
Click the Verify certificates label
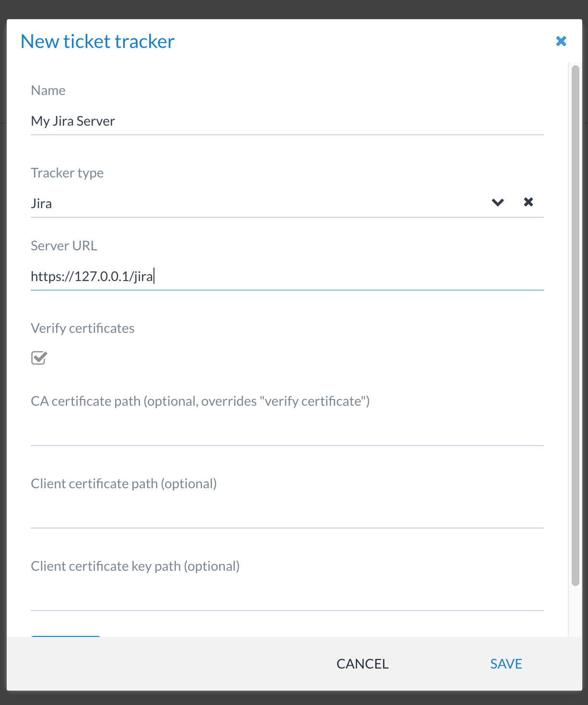coord(82,329)
